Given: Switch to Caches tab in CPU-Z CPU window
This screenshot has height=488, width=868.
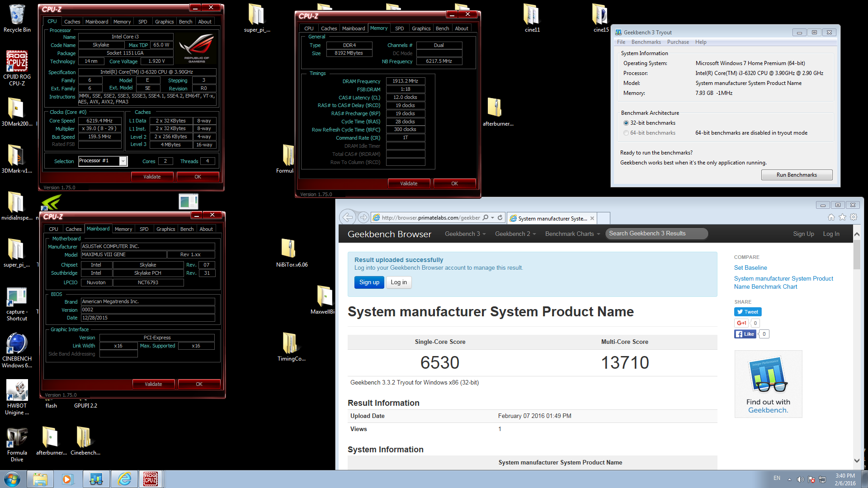Looking at the screenshot, I should [x=72, y=22].
